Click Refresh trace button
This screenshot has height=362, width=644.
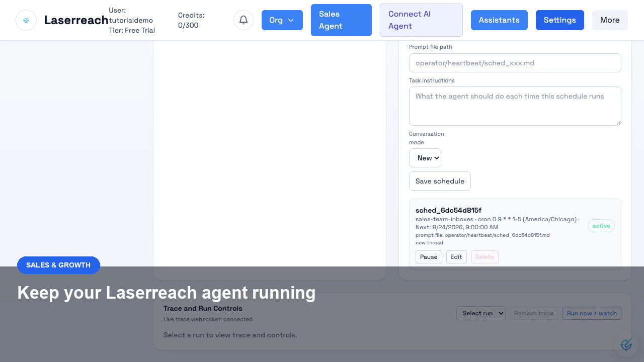534,313
